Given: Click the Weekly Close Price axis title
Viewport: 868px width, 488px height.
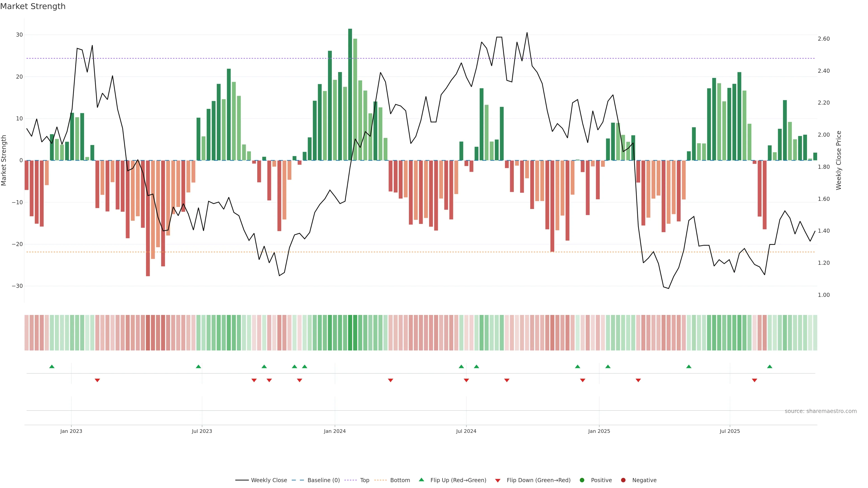Looking at the screenshot, I should 839,160.
